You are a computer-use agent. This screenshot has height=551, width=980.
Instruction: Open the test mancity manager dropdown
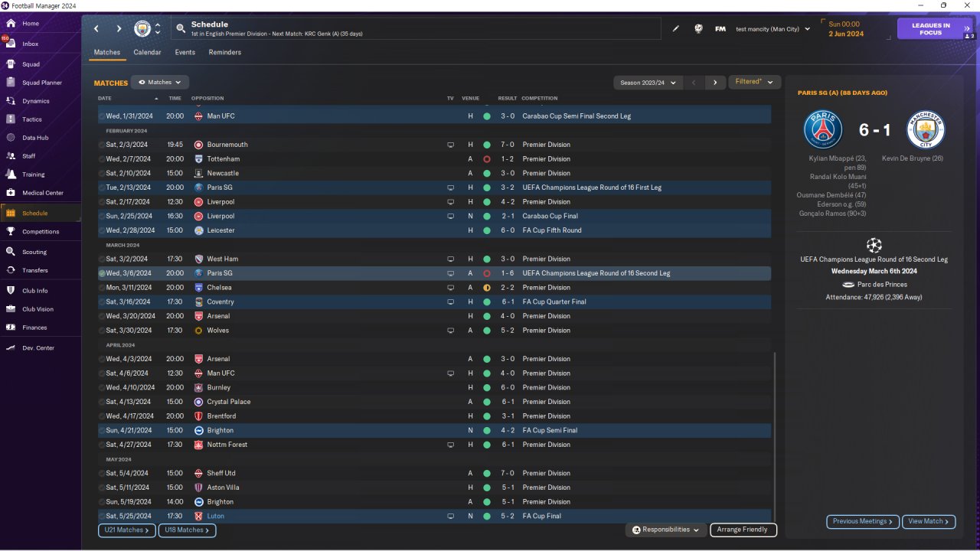[773, 29]
